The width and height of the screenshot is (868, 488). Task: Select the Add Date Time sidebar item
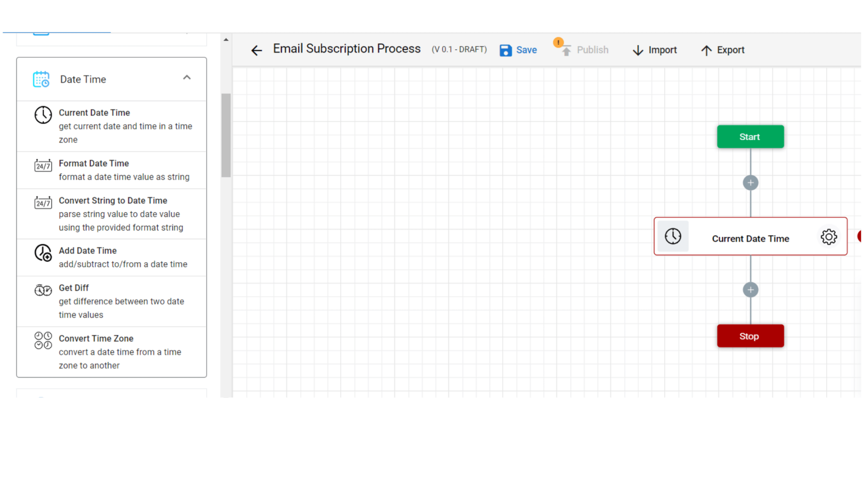[111, 258]
